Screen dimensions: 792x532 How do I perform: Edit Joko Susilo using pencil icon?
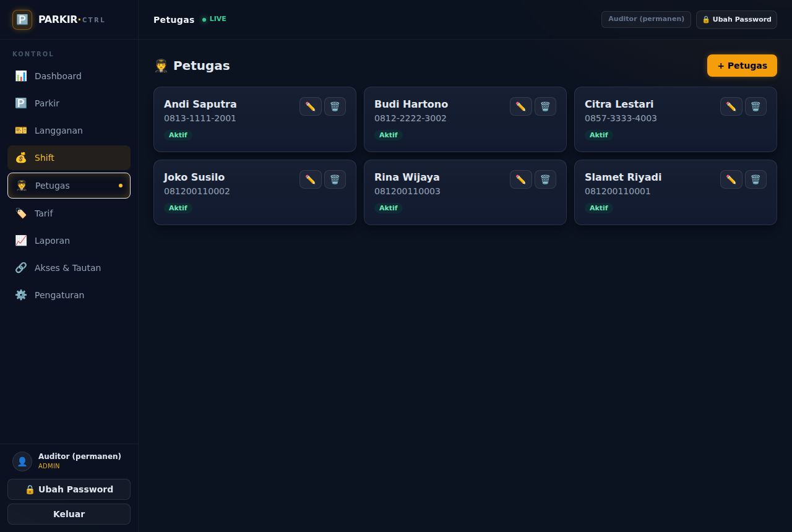click(x=311, y=179)
